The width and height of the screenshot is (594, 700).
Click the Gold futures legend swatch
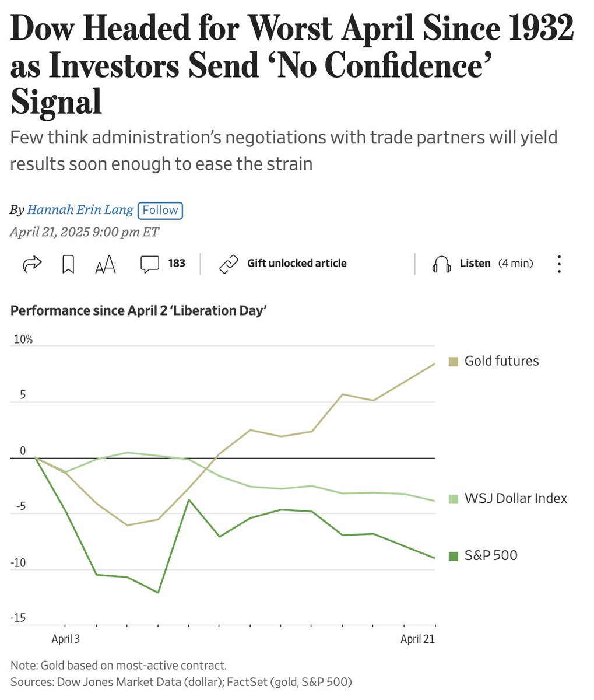pyautogui.click(x=453, y=361)
